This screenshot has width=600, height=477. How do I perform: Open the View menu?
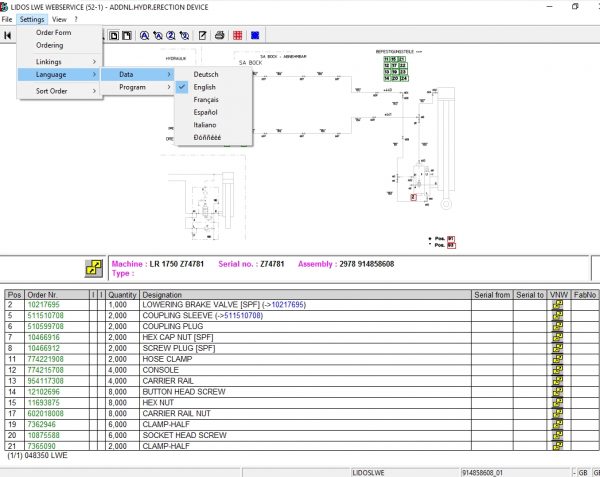click(x=59, y=19)
